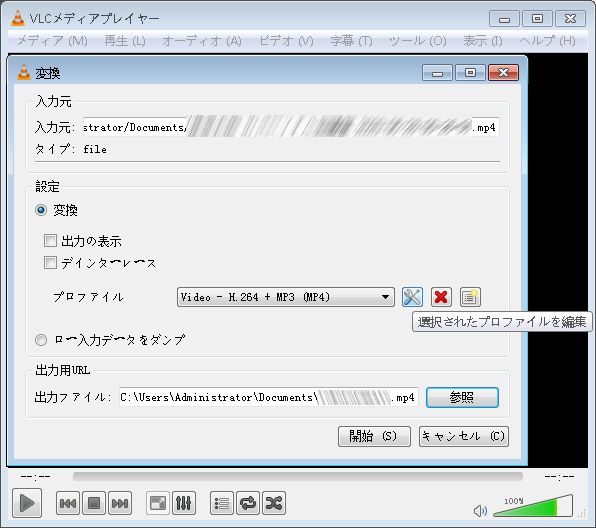The width and height of the screenshot is (596, 528).
Task: Open ヘルプ (H) menu
Action: pyautogui.click(x=547, y=41)
